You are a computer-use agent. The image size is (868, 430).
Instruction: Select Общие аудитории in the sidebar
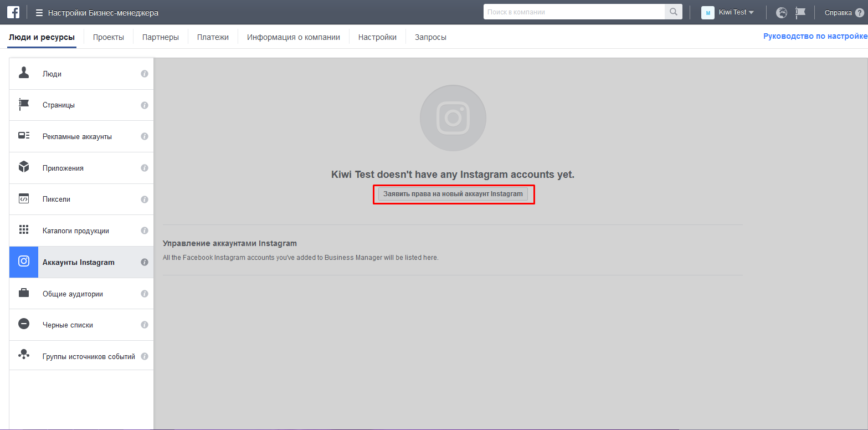tap(81, 294)
